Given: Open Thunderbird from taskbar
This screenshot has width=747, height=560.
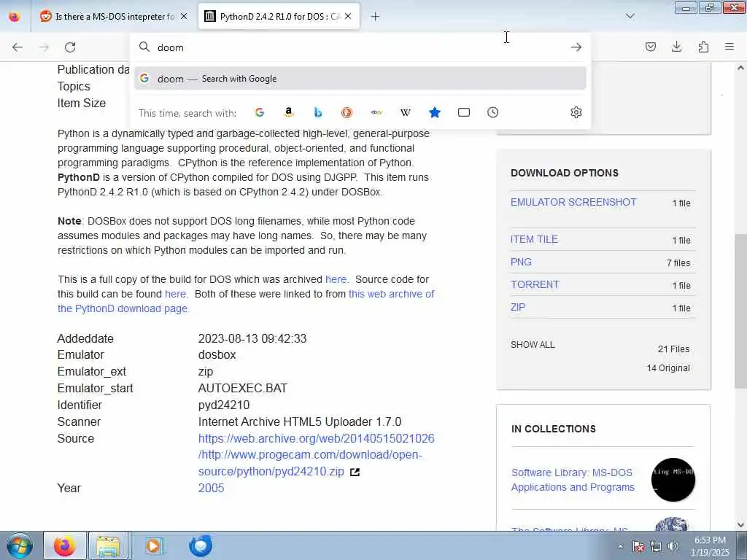Looking at the screenshot, I should click(x=201, y=545).
